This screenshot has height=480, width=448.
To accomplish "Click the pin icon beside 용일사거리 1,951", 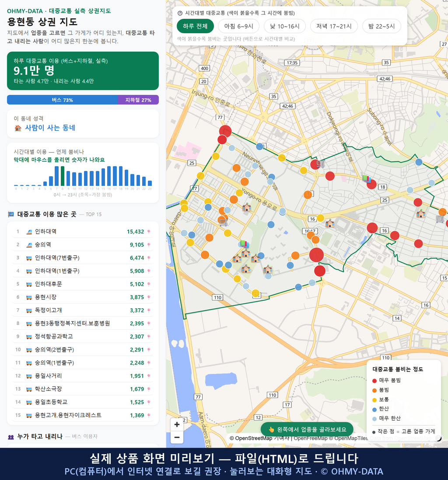I will 149,376.
